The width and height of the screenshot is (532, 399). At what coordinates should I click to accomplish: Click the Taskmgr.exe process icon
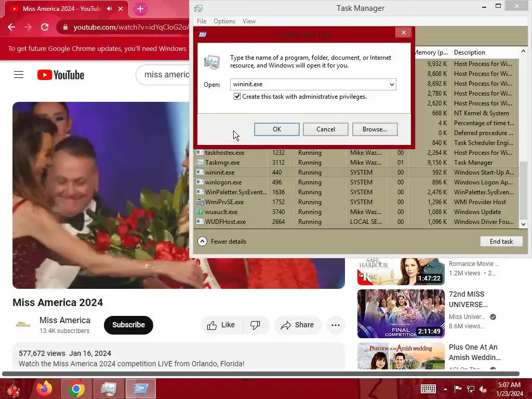point(200,163)
